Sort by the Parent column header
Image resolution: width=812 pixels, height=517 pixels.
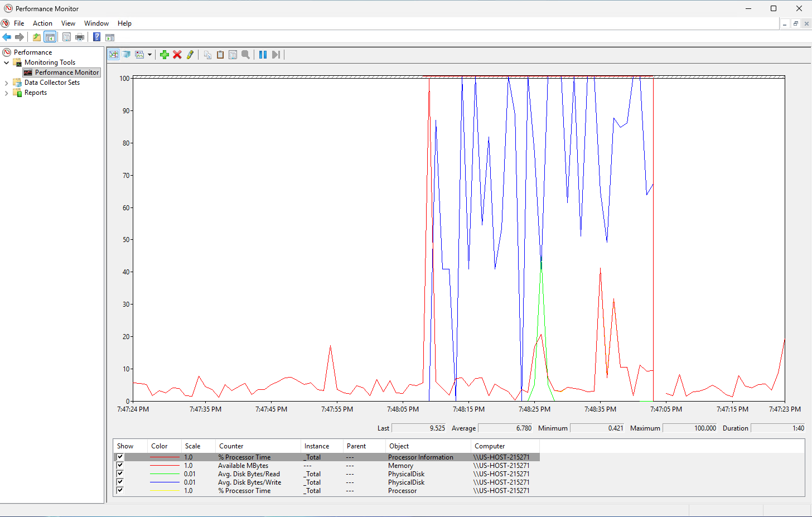tap(364, 446)
